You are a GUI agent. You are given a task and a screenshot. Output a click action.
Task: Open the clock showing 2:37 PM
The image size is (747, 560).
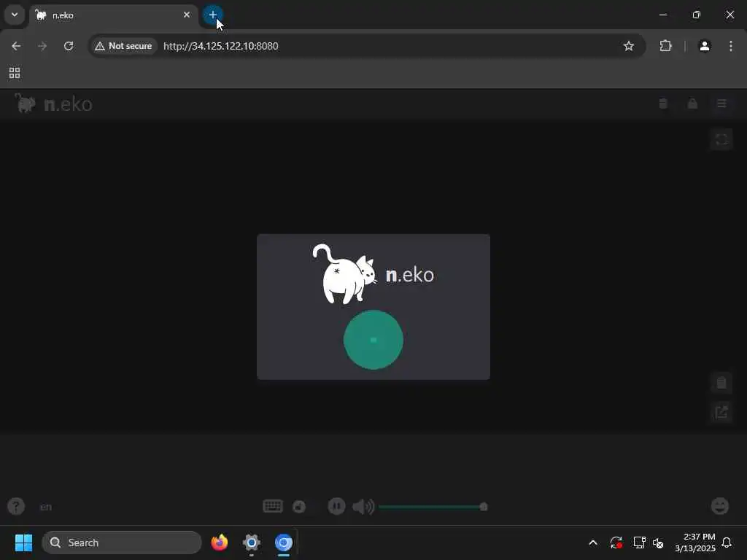coord(695,542)
